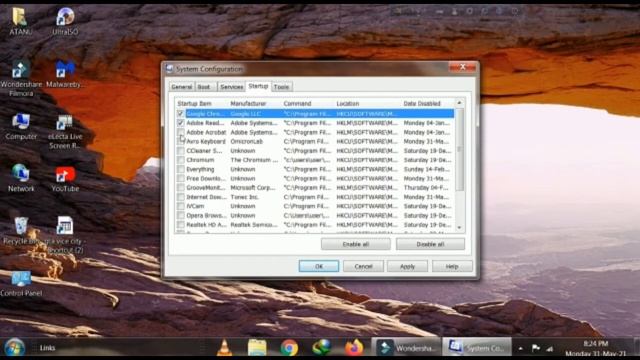Switch to Wondershare taskbar window
The image size is (640, 360).
(406, 348)
